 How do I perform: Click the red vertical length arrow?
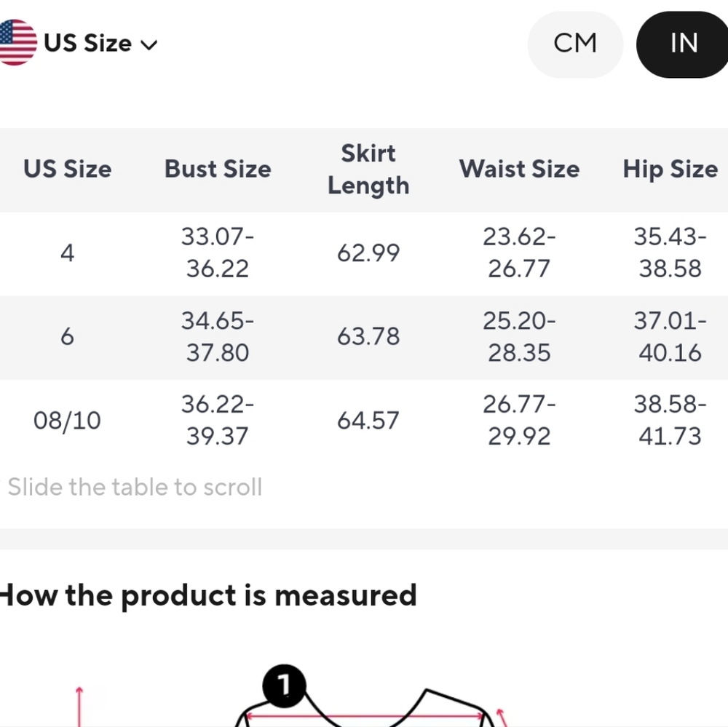pos(79,706)
